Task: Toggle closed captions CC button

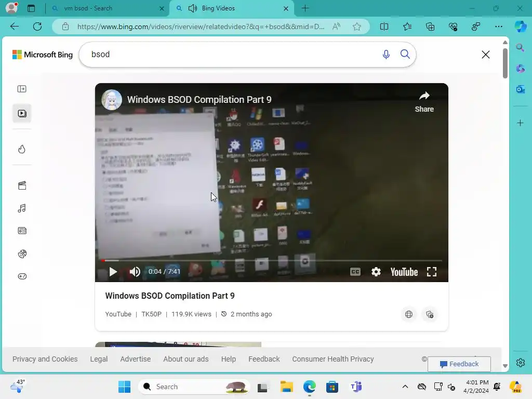Action: 355,272
